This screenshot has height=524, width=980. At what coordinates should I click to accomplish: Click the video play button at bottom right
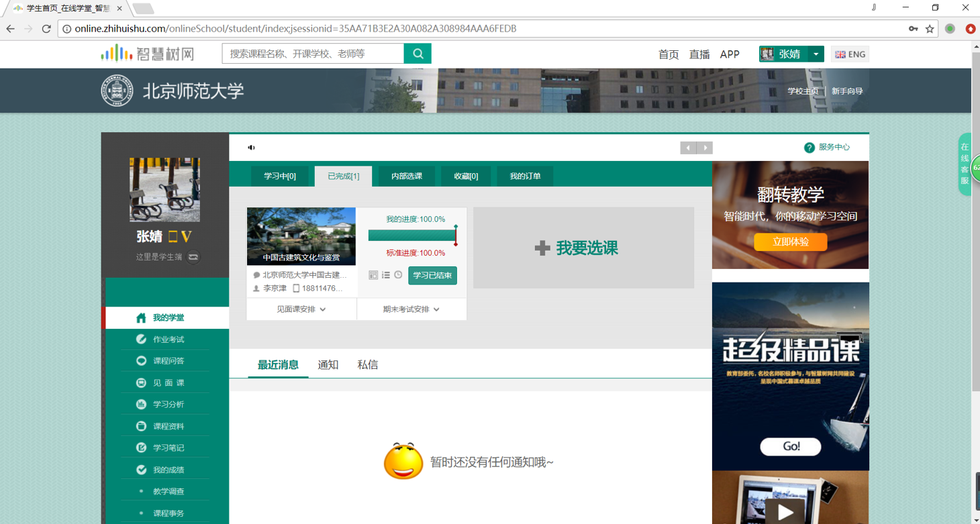click(x=785, y=511)
